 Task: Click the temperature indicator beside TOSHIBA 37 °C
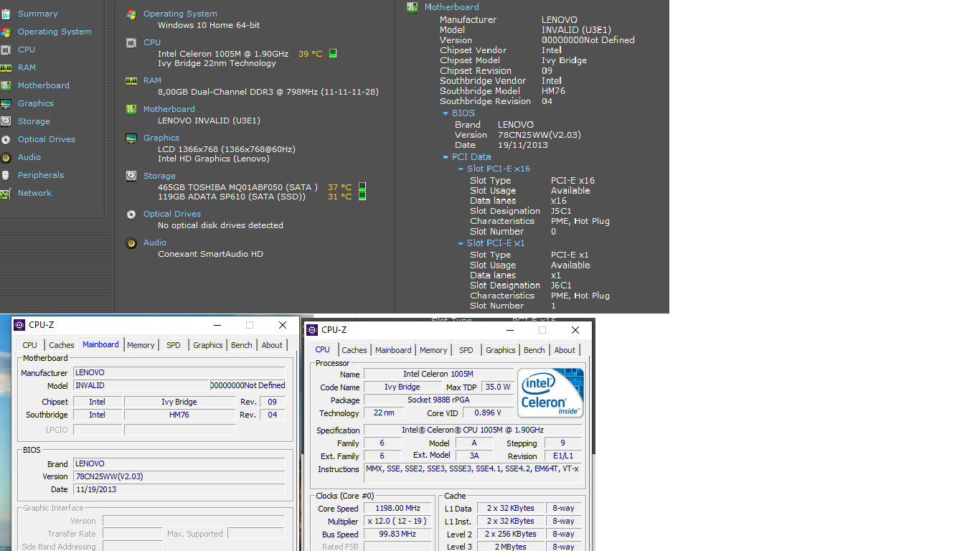pyautogui.click(x=362, y=187)
